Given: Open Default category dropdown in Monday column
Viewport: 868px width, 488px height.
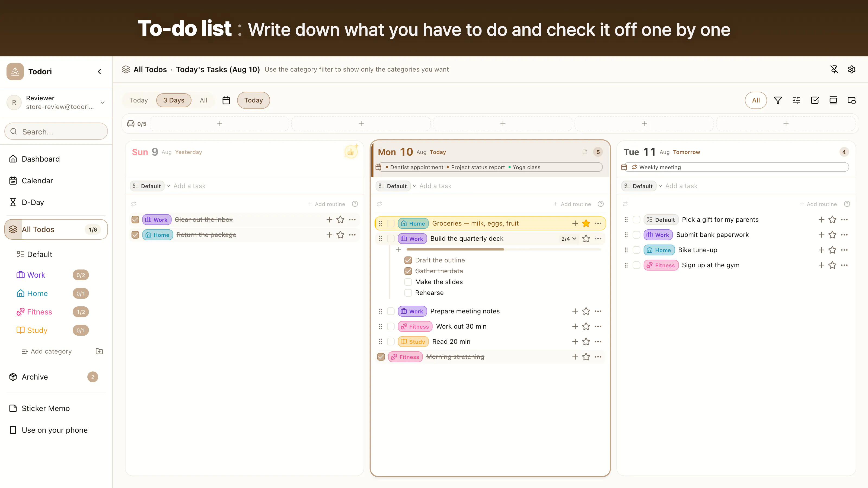Looking at the screenshot, I should click(396, 186).
